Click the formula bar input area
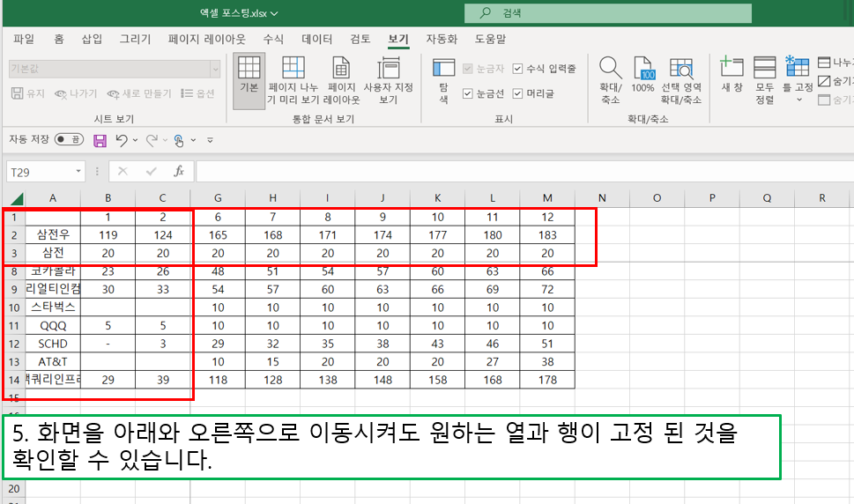The height and width of the screenshot is (504, 854). tap(524, 172)
